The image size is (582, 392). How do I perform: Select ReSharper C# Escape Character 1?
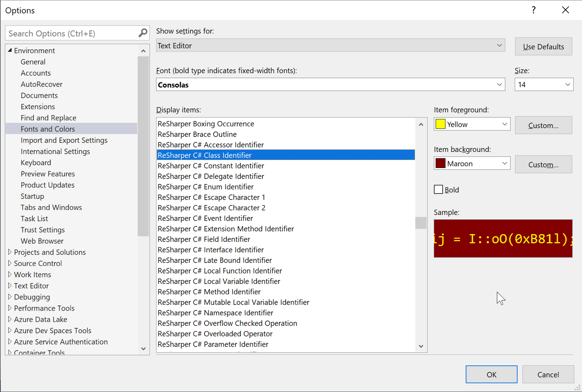286,197
